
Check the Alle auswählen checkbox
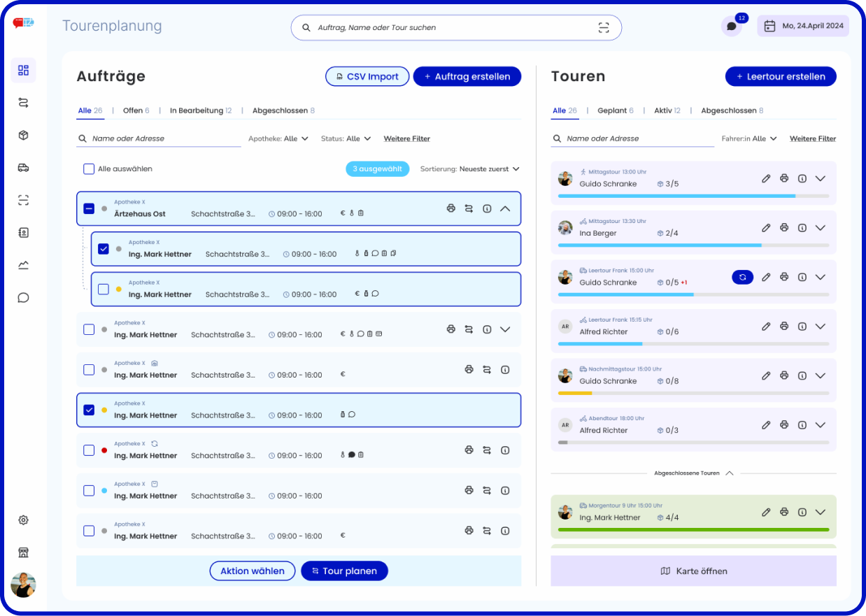click(x=89, y=169)
